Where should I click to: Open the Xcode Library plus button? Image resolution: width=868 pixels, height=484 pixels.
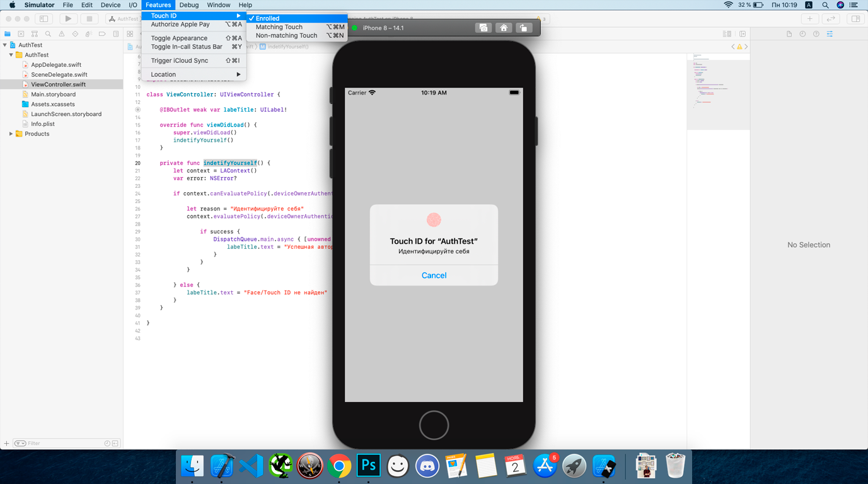(810, 19)
